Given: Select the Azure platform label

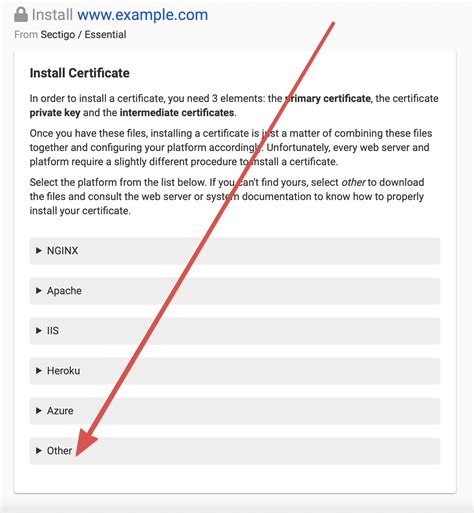Looking at the screenshot, I should coord(60,411).
